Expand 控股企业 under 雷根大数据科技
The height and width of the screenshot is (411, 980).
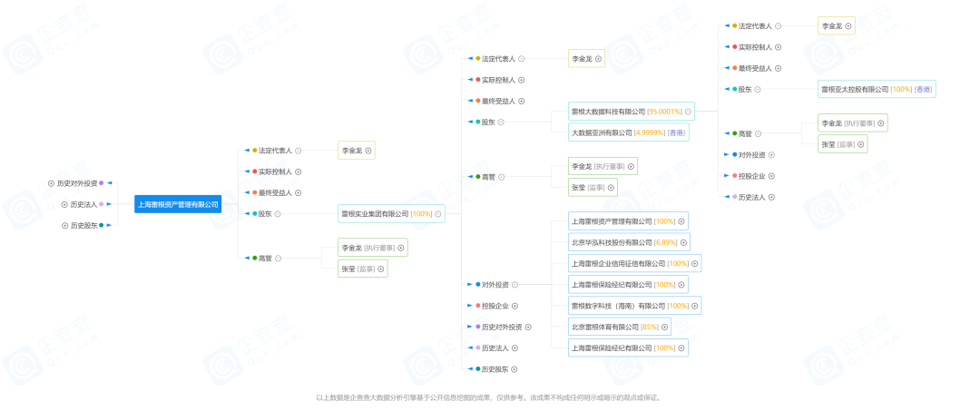pyautogui.click(x=771, y=176)
